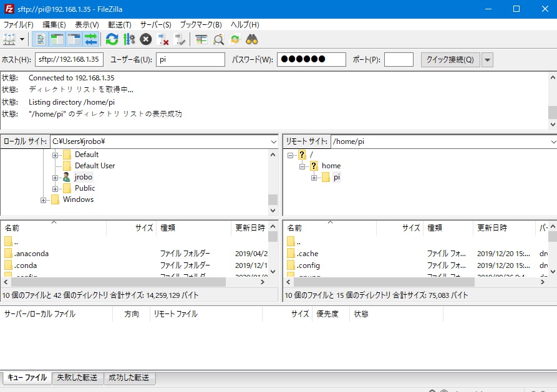
Task: Search for files with the binoculars icon
Action: point(252,39)
